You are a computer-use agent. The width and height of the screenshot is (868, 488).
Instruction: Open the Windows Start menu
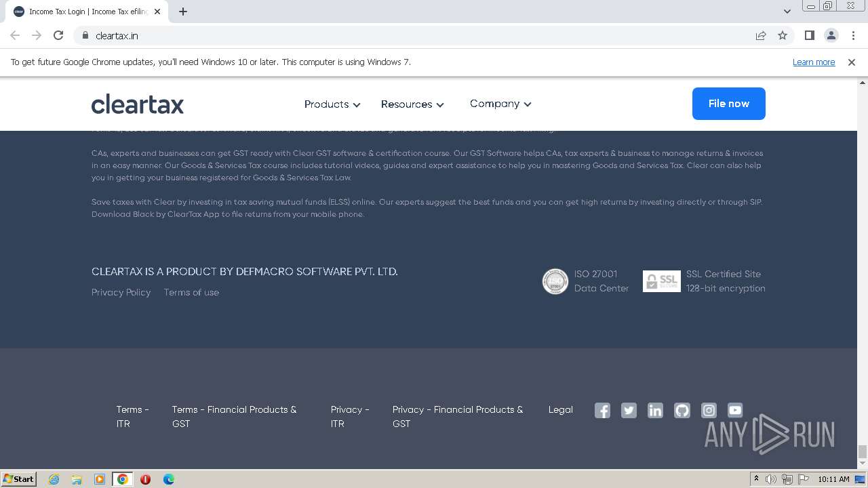[18, 479]
